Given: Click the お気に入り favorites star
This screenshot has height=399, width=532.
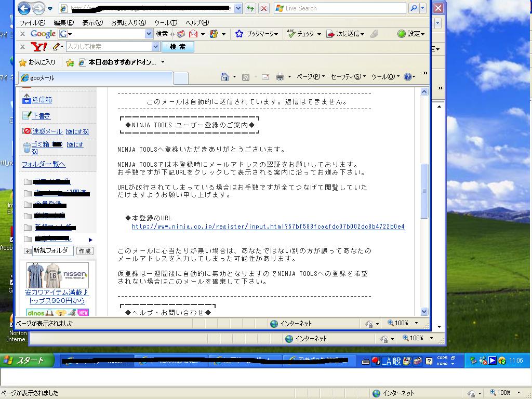Looking at the screenshot, I should [x=23, y=62].
